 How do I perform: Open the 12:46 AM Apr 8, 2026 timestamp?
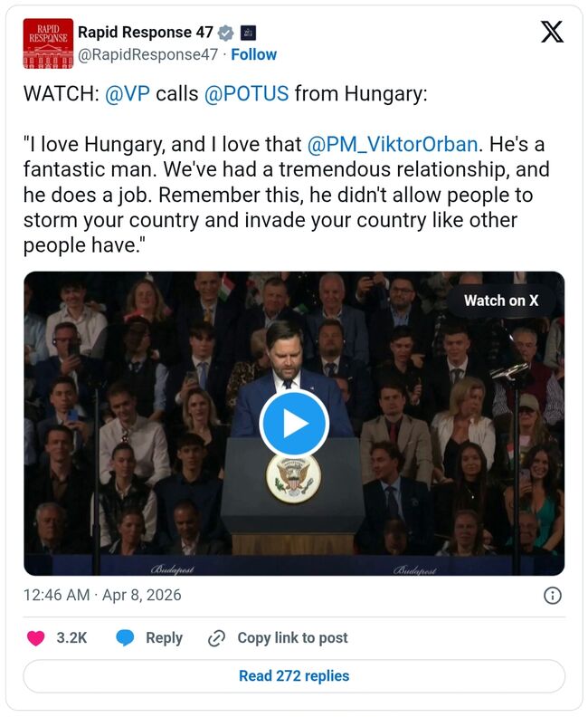102,595
